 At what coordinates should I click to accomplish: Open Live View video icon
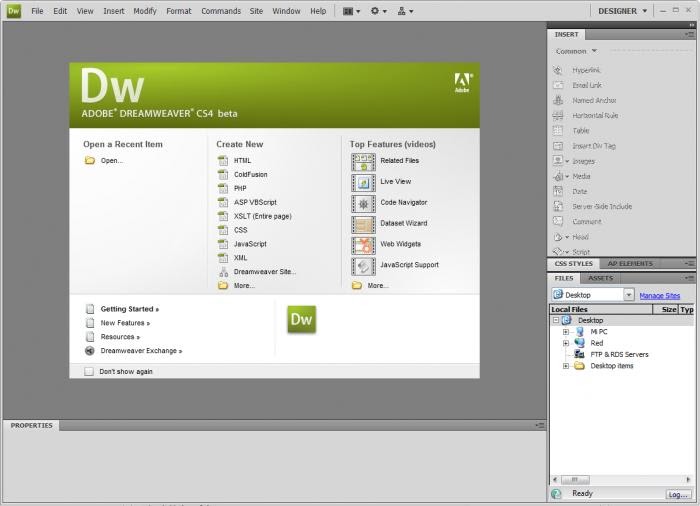click(363, 183)
